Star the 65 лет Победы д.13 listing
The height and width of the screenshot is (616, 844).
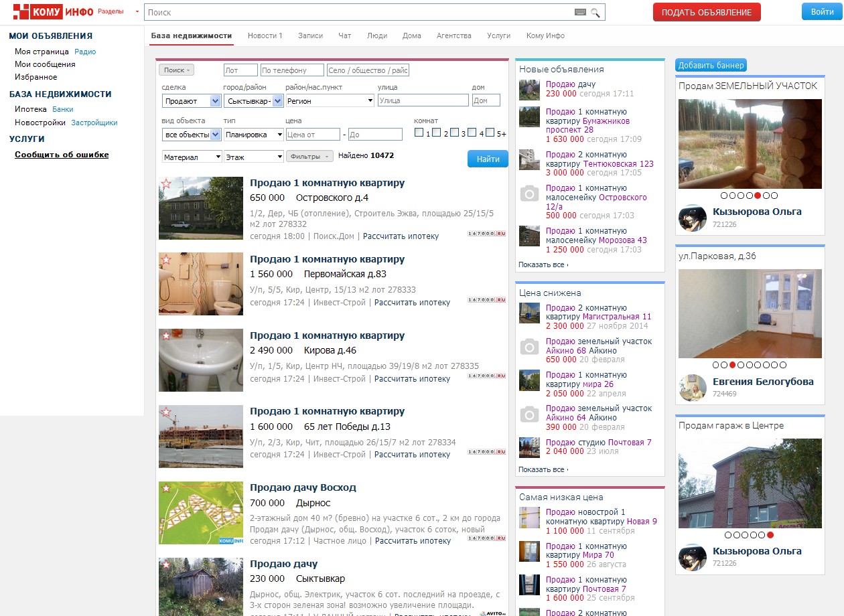click(x=166, y=412)
